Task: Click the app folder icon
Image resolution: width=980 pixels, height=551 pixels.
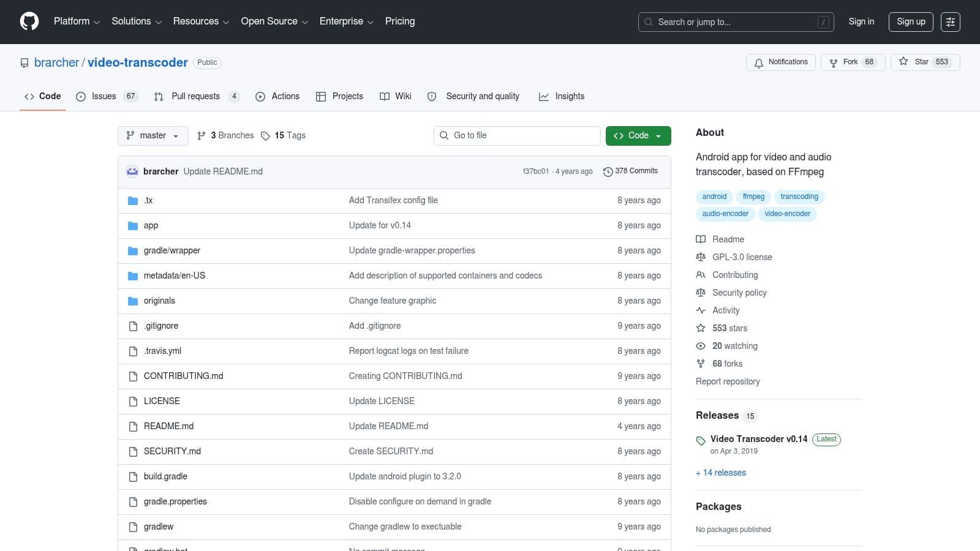Action: 133,226
